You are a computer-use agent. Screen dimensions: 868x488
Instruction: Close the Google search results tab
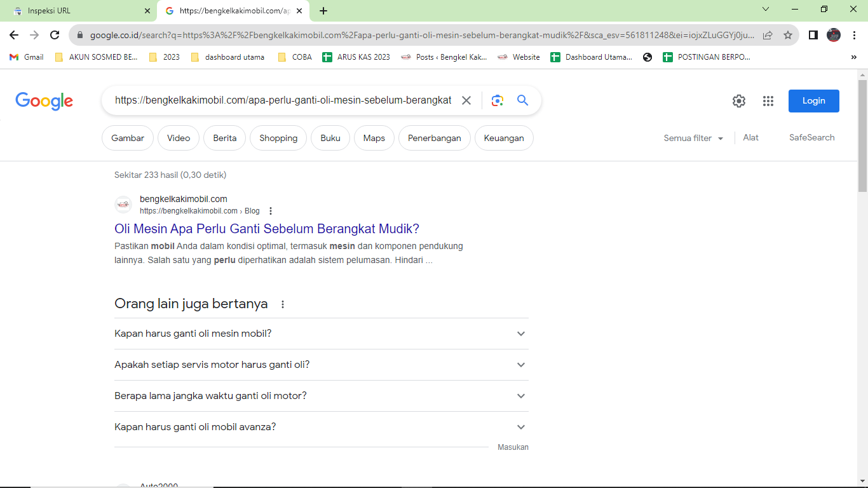299,11
